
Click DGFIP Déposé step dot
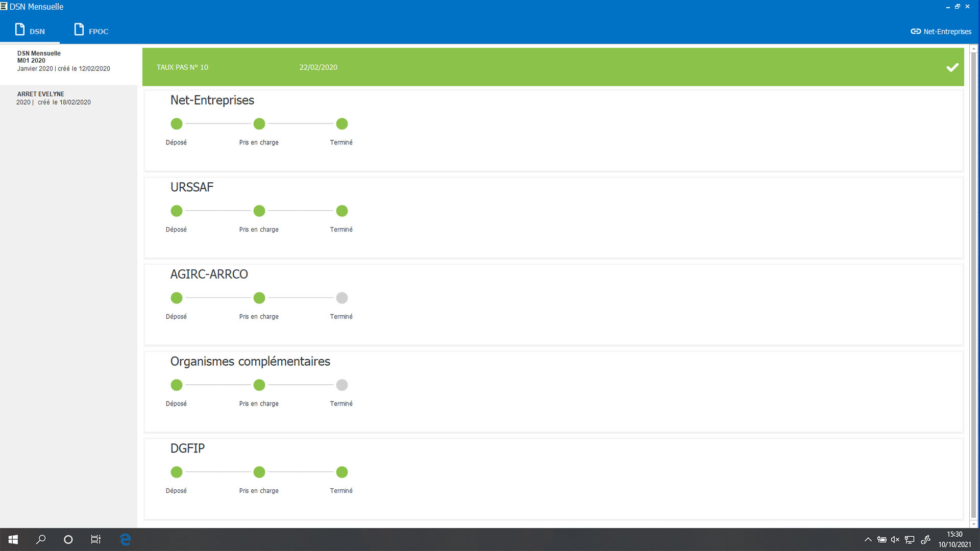tap(177, 472)
